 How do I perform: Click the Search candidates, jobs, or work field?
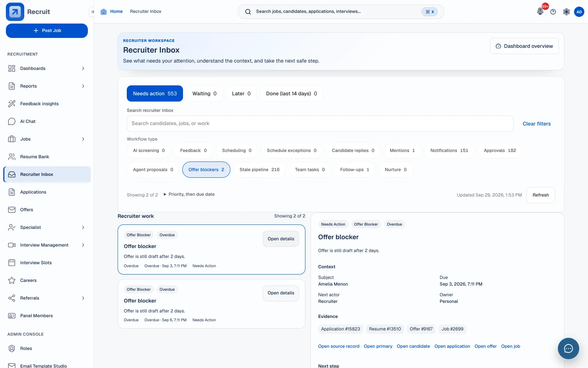click(x=320, y=124)
